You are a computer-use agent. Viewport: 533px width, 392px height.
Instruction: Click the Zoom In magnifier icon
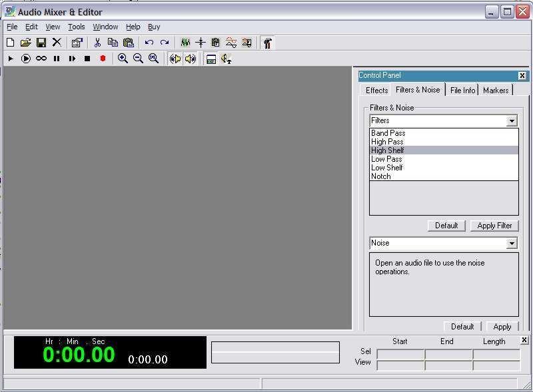[123, 59]
